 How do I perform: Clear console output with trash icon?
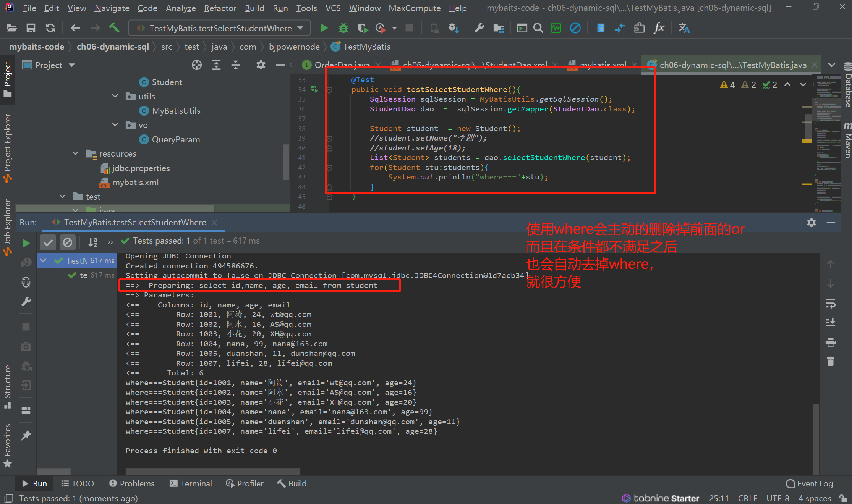[830, 361]
